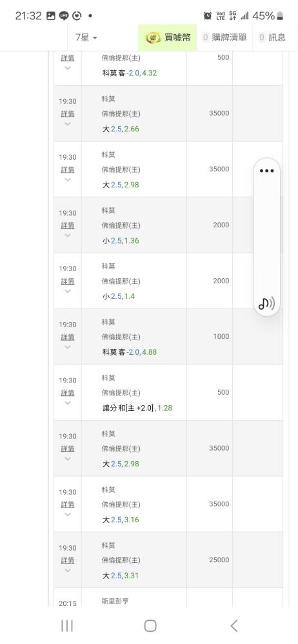
Task: Open the 購牌清單 tab
Action: pos(224,37)
